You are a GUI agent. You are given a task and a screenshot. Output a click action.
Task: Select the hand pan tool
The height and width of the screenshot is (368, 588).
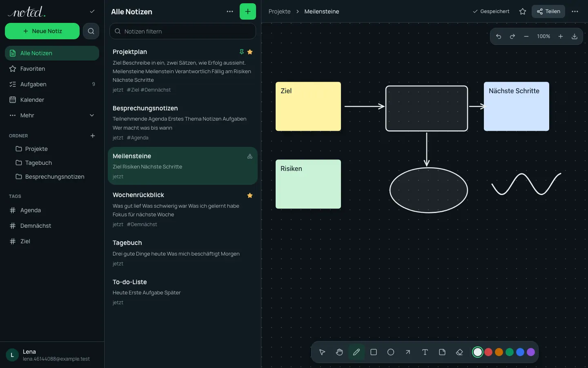click(339, 352)
